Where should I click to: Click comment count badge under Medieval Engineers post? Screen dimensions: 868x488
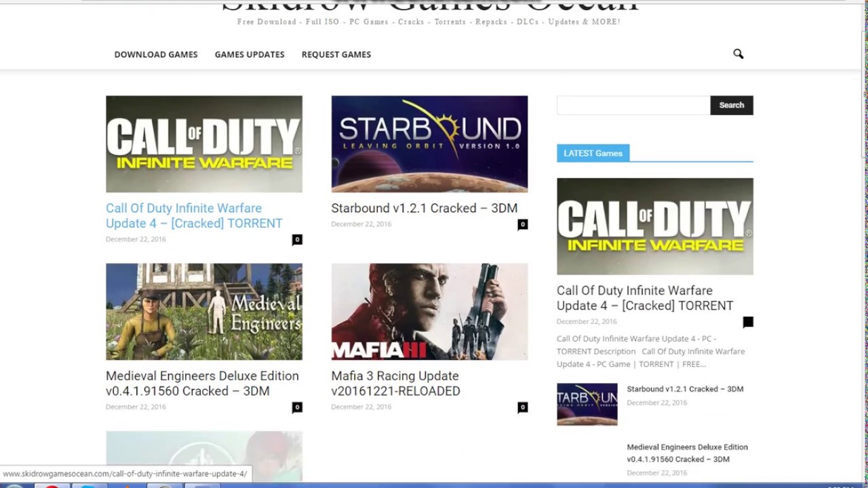297,407
